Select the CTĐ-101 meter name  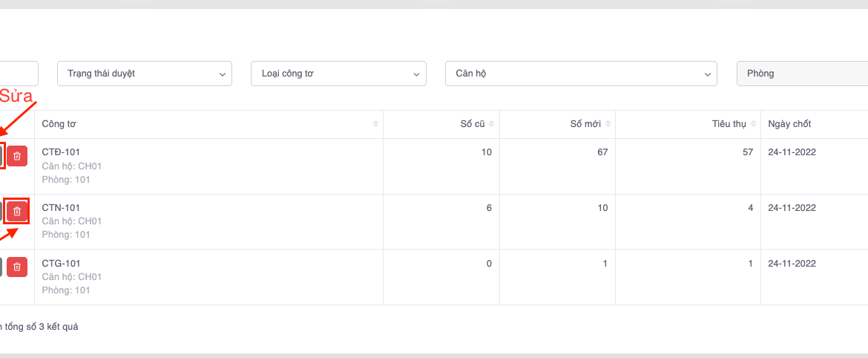tap(61, 152)
